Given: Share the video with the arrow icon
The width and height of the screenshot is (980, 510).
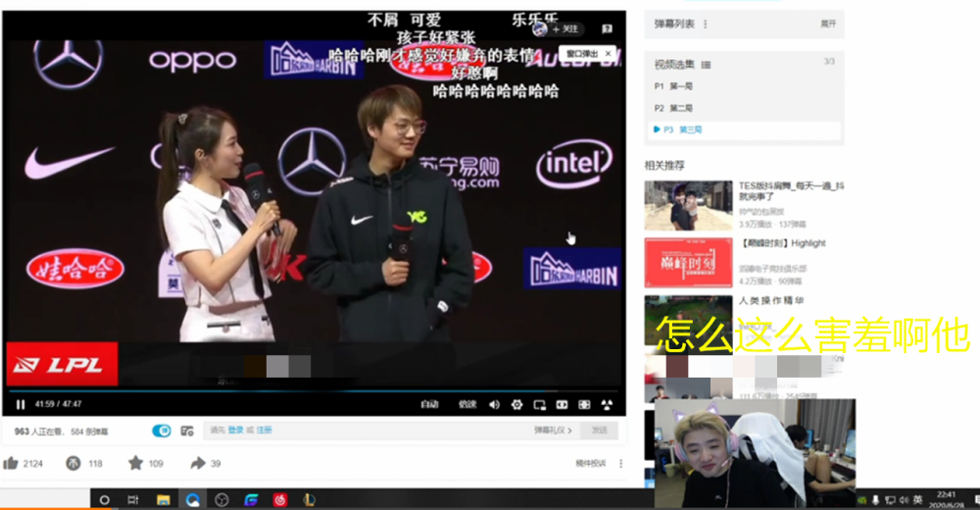Looking at the screenshot, I should (x=198, y=463).
